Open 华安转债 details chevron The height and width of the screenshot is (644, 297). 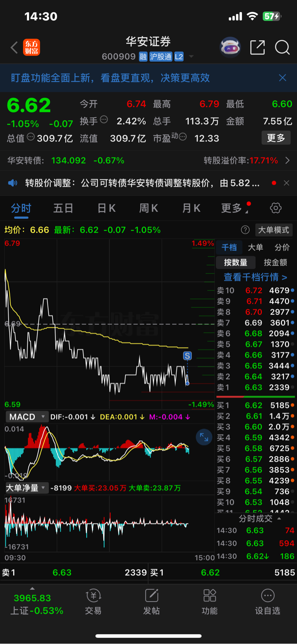(287, 160)
